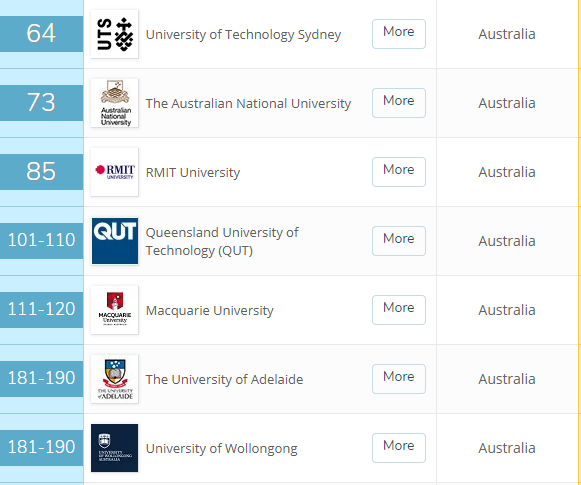
Task: Open More for The Australian National University
Action: point(399,103)
